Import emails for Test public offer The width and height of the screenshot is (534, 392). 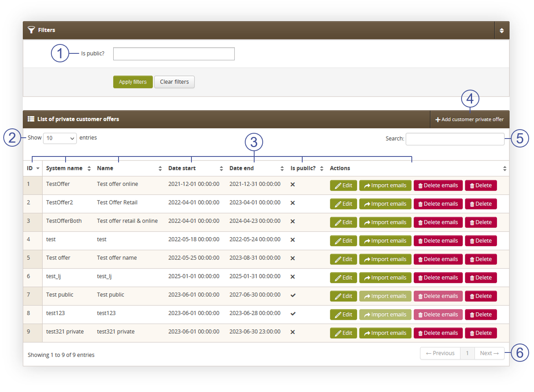point(385,296)
